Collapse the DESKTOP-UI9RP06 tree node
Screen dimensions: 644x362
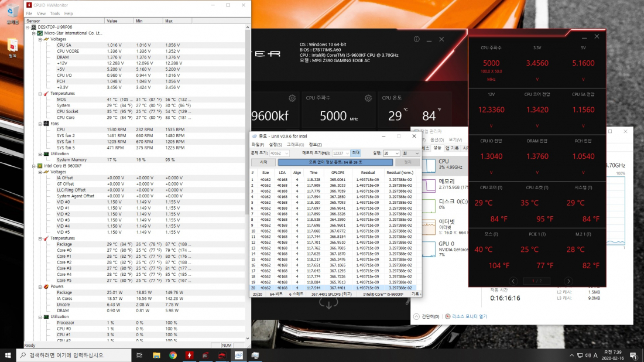click(28, 27)
